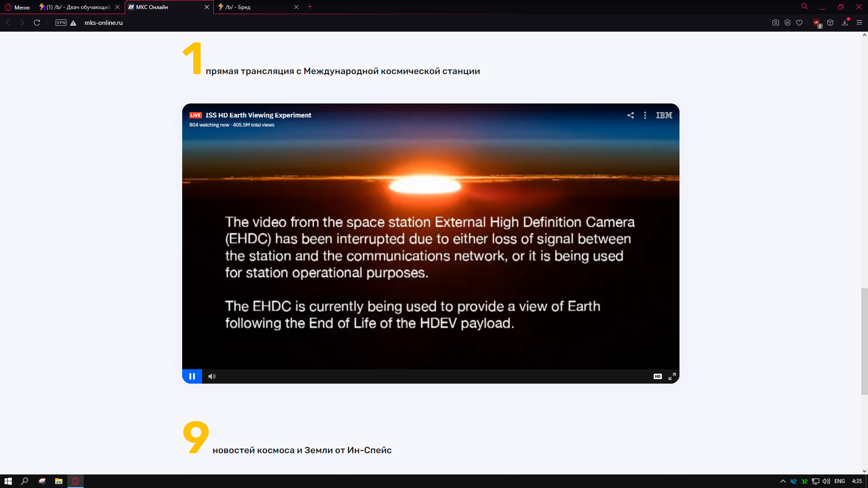Open Windows taskbar search

25,481
